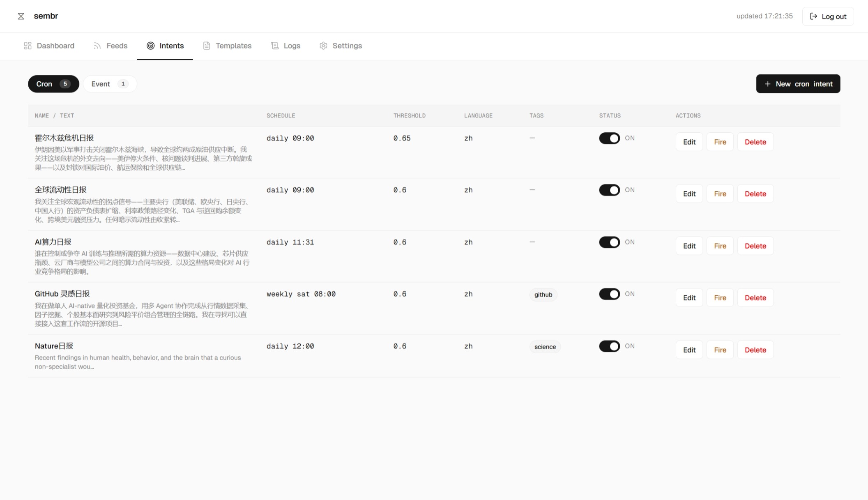
Task: Click the Logs scroll icon
Action: coord(274,46)
